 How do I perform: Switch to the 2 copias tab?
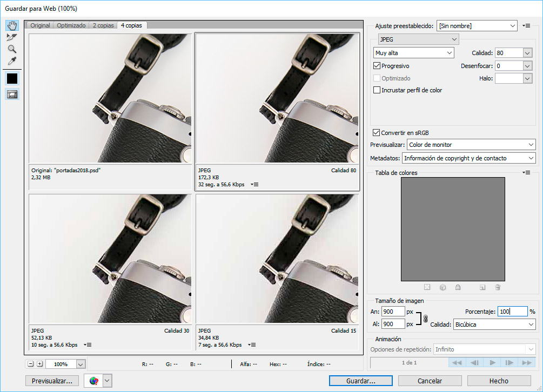[x=103, y=25]
